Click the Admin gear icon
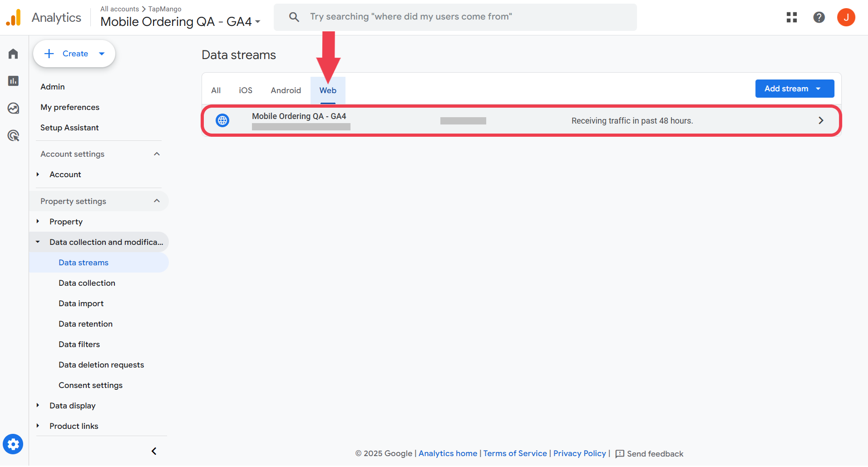This screenshot has height=467, width=868. click(13, 444)
